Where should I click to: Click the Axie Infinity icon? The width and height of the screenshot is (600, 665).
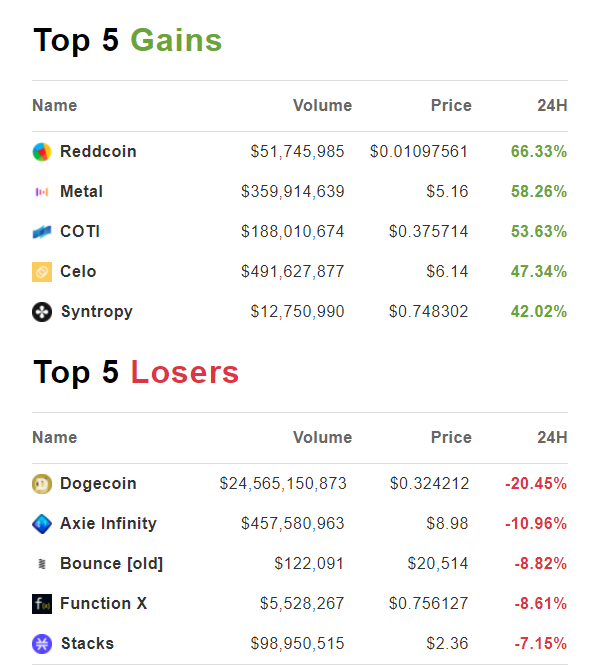coord(42,524)
